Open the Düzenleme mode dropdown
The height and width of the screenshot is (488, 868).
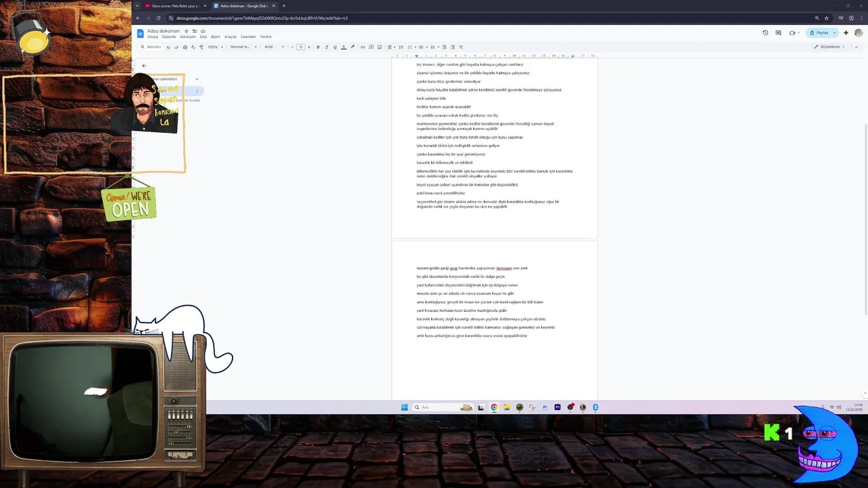point(830,47)
